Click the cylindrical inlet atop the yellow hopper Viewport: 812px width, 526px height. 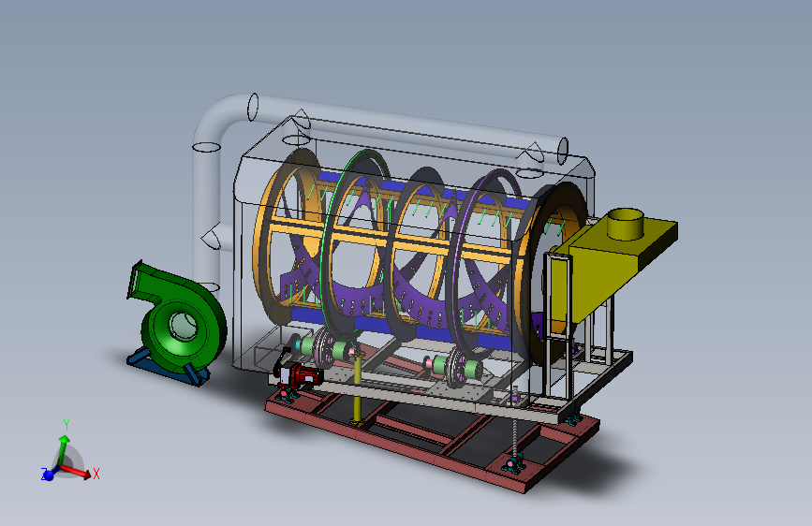coord(625,224)
